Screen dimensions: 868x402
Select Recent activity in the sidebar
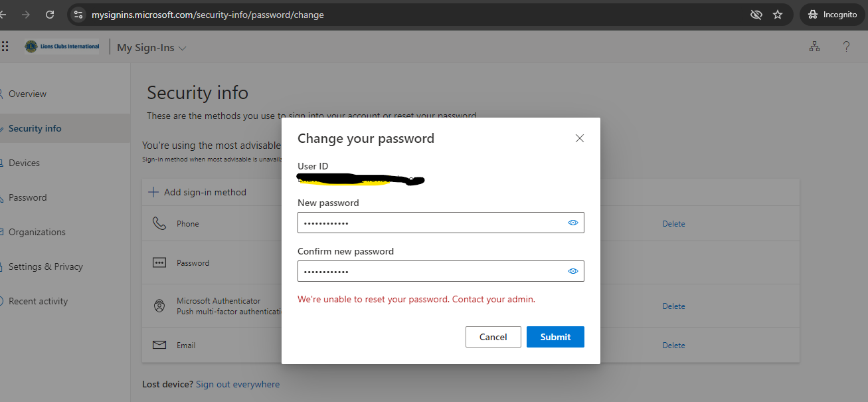coord(38,301)
